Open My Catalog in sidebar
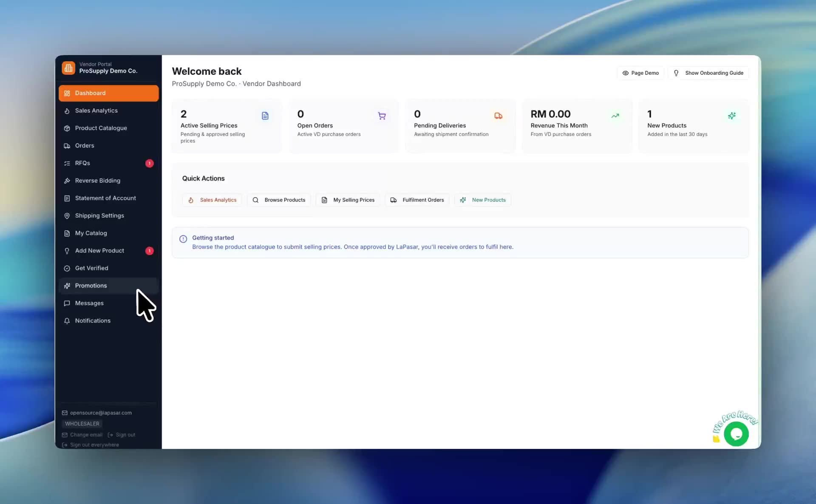The width and height of the screenshot is (816, 504). (x=109, y=233)
